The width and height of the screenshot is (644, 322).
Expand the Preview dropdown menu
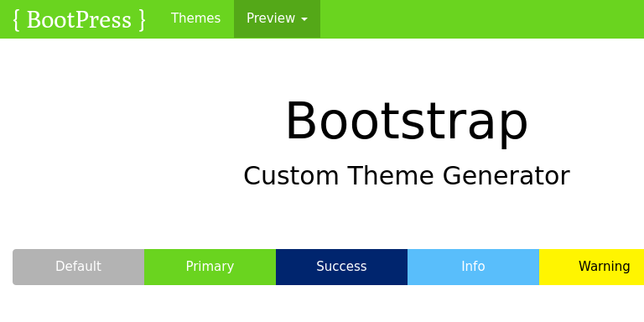click(x=277, y=19)
